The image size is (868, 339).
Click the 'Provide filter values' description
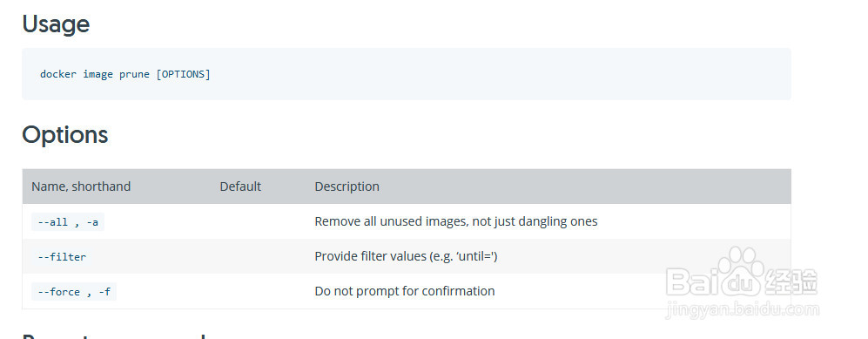click(x=406, y=256)
